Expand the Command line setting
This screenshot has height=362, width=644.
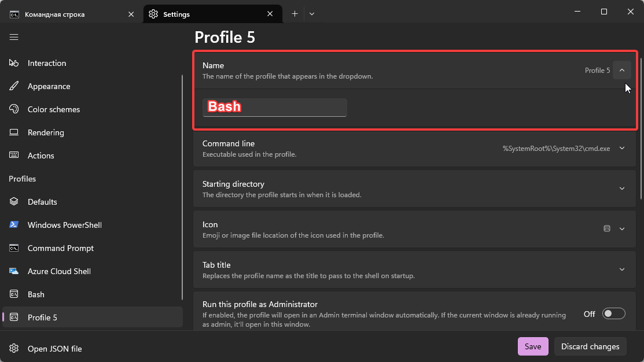pos(622,149)
